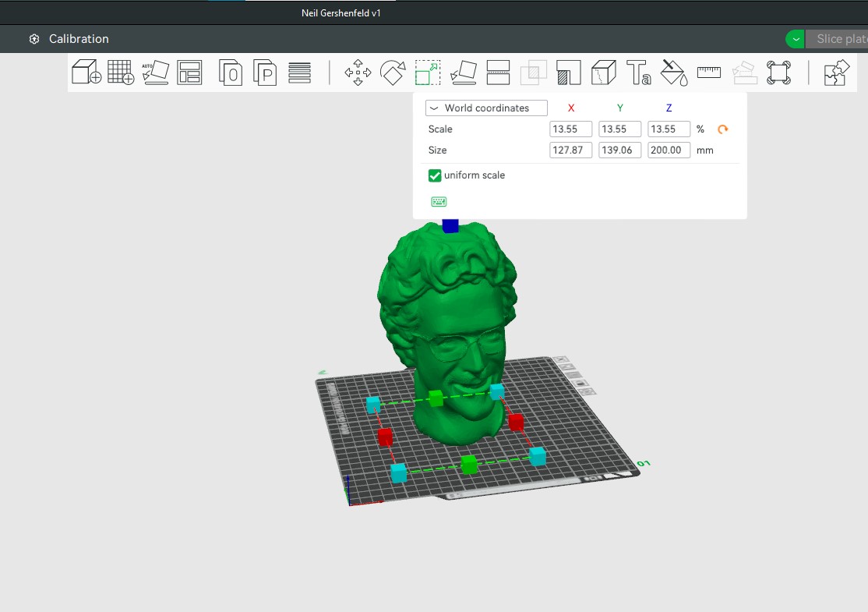Expand the green dropdown beside Slice plate
Viewport: 868px width, 612px height.
point(796,39)
